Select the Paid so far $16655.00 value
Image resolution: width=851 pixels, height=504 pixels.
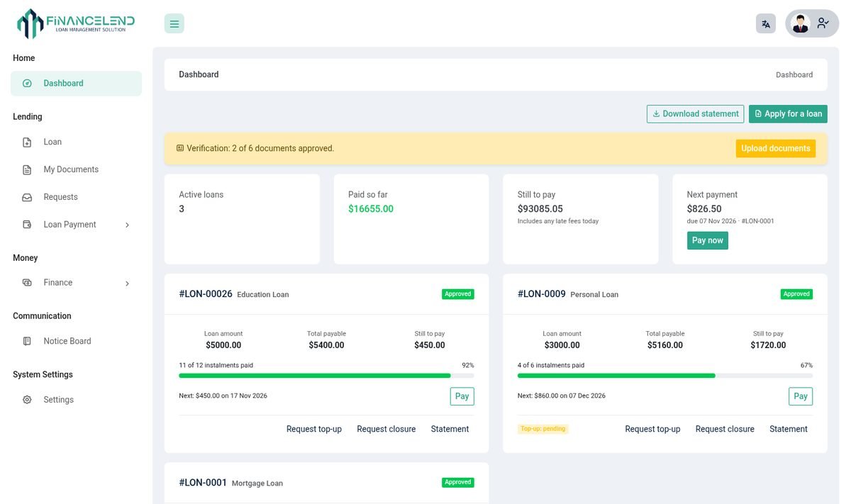pyautogui.click(x=371, y=209)
